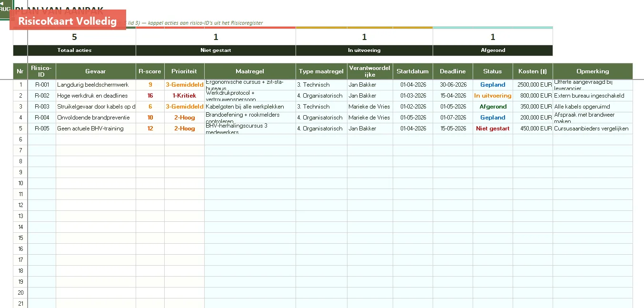644x308 pixels.
Task: Click cost cell '350,000 EUR'
Action: 533,107
